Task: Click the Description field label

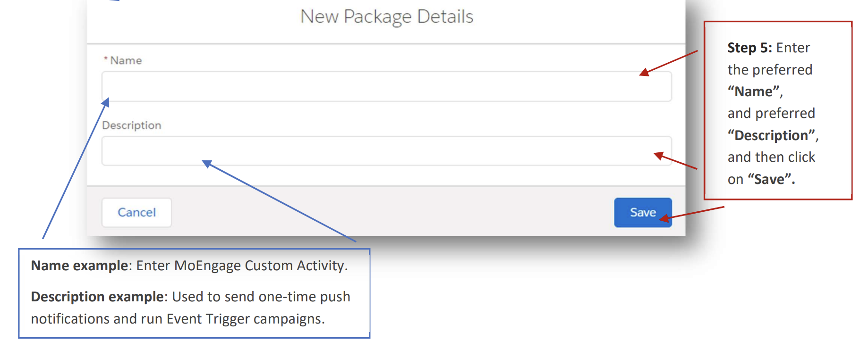Action: (x=132, y=125)
